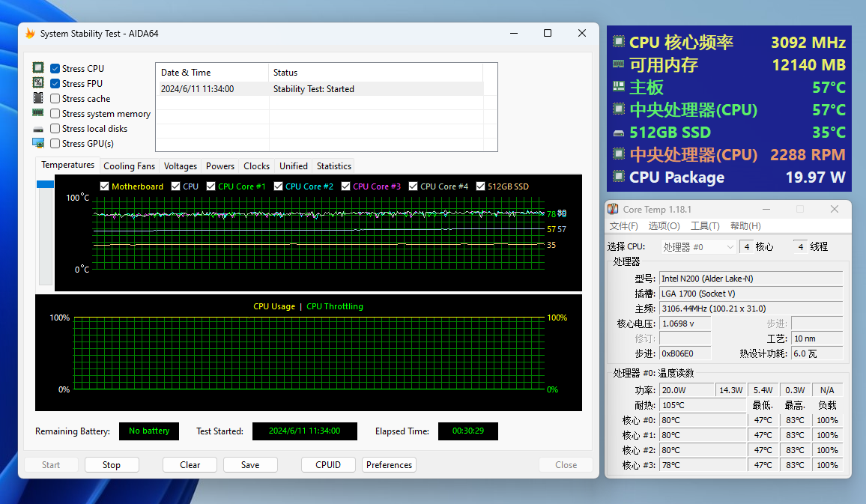Toggle the 512GB SSD graph checkbox

[x=480, y=186]
